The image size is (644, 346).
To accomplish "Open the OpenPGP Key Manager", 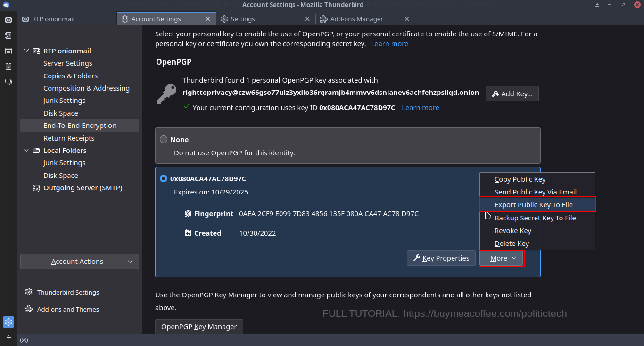I will coord(199,327).
